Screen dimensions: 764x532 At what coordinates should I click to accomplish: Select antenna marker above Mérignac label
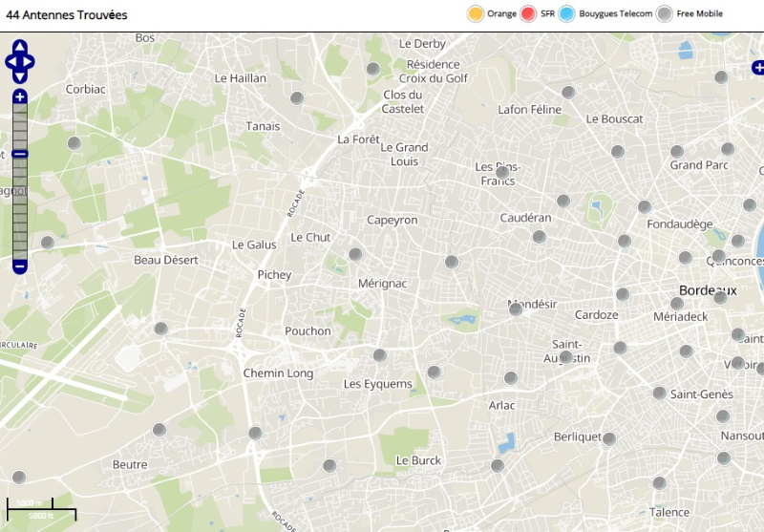click(x=355, y=254)
